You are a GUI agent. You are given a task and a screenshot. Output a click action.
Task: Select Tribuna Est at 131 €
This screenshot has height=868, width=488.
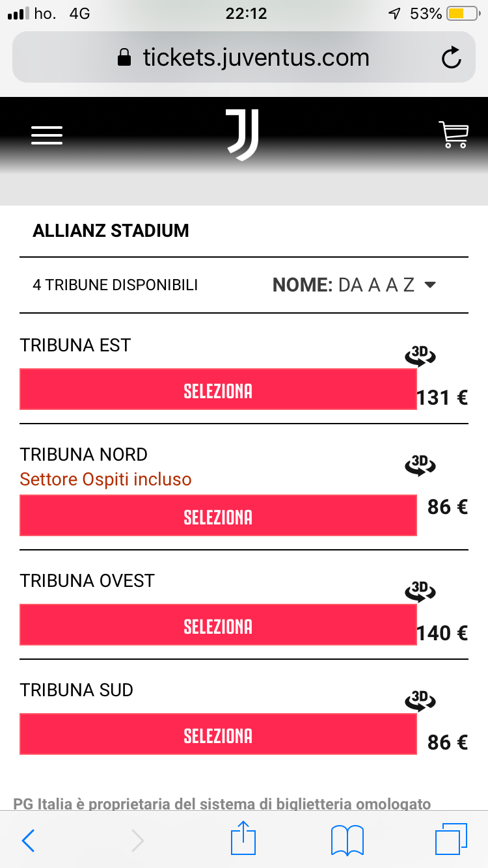[218, 390]
